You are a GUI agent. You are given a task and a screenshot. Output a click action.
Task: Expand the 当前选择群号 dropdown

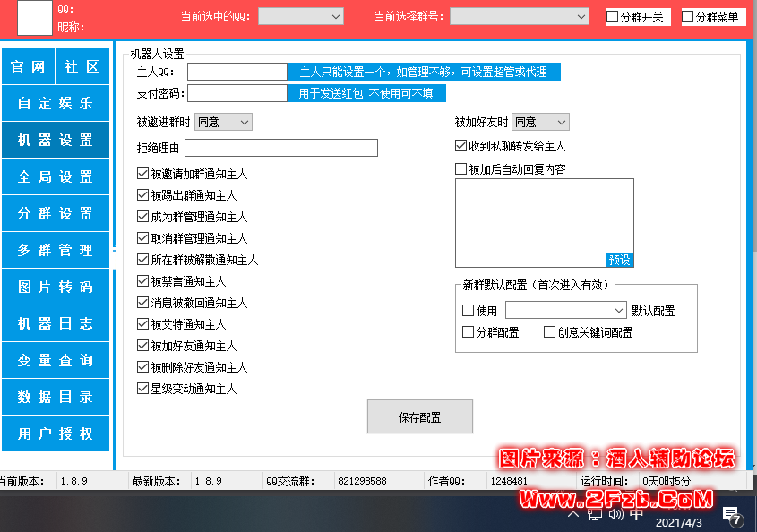519,16
